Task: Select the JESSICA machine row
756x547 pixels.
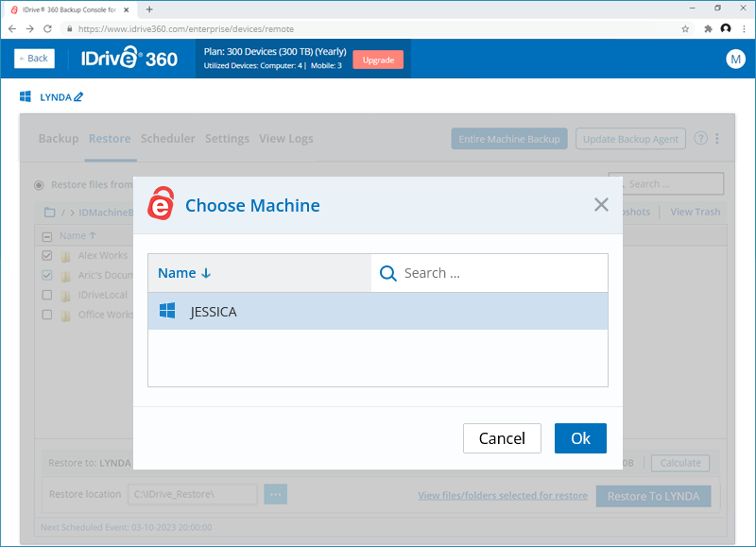Action: pyautogui.click(x=377, y=312)
